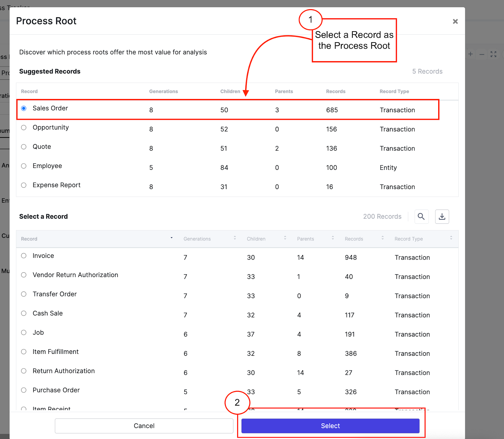Click Record Type header in suggested table
This screenshot has height=439, width=504.
click(394, 91)
